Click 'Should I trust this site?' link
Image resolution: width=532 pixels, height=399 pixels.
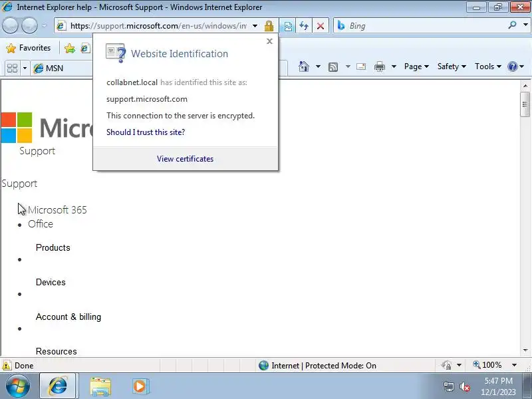pyautogui.click(x=146, y=132)
